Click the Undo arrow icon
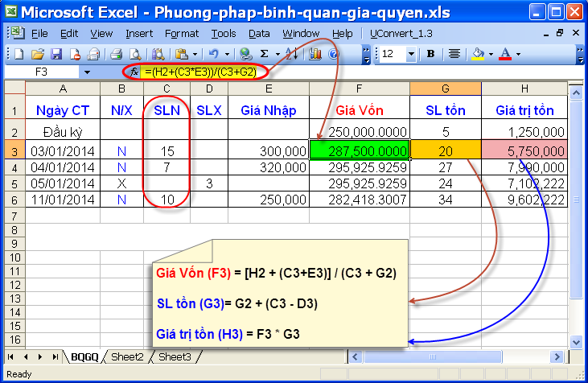 coord(213,54)
